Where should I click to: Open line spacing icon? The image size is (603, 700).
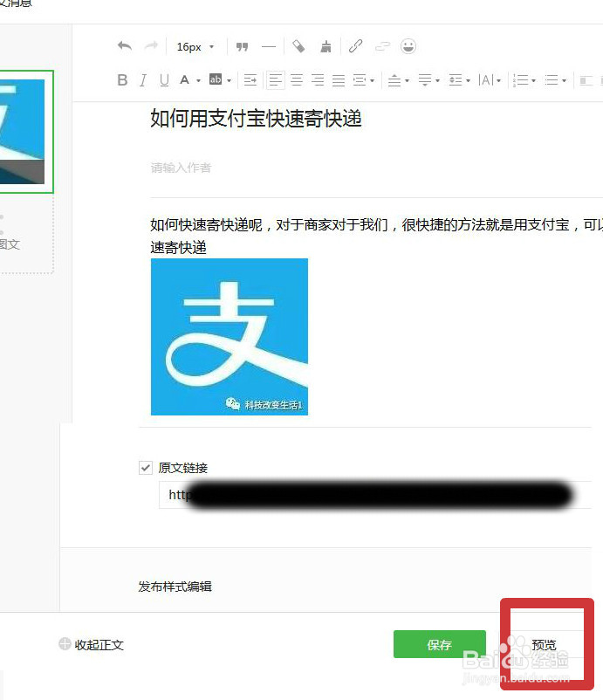coord(456,80)
